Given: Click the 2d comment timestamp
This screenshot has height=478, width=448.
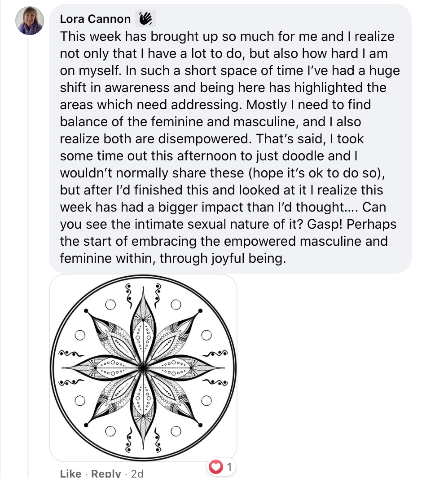Looking at the screenshot, I should click(x=136, y=473).
